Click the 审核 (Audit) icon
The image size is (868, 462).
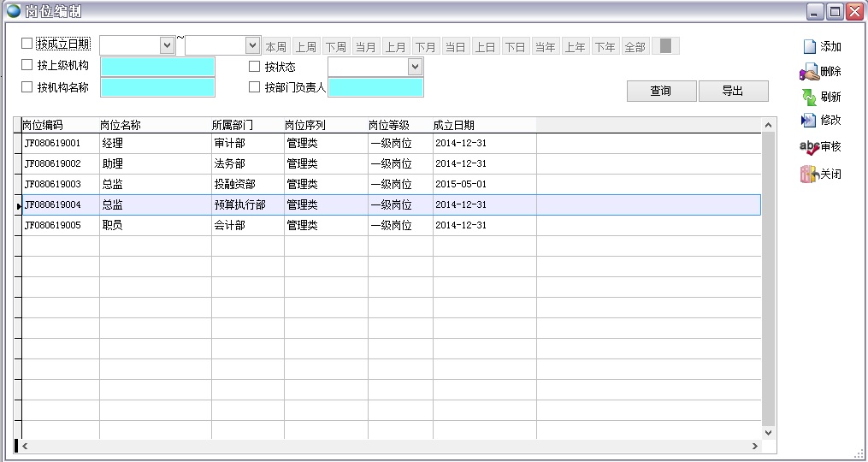click(x=808, y=146)
